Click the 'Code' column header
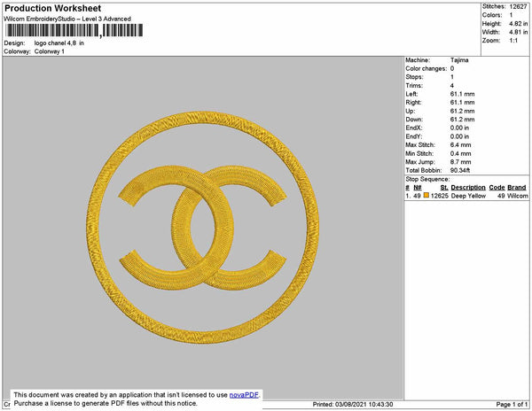The image size is (532, 411). pyautogui.click(x=497, y=188)
